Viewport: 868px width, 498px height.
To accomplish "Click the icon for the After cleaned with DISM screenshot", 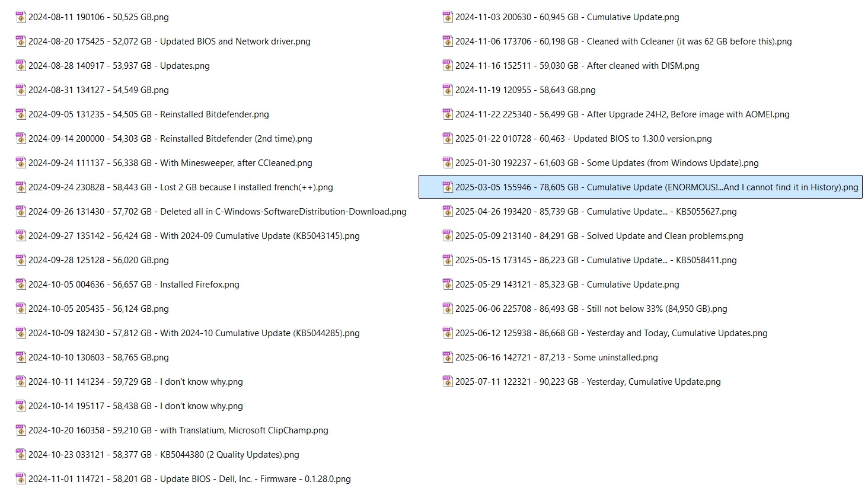I will 447,65.
